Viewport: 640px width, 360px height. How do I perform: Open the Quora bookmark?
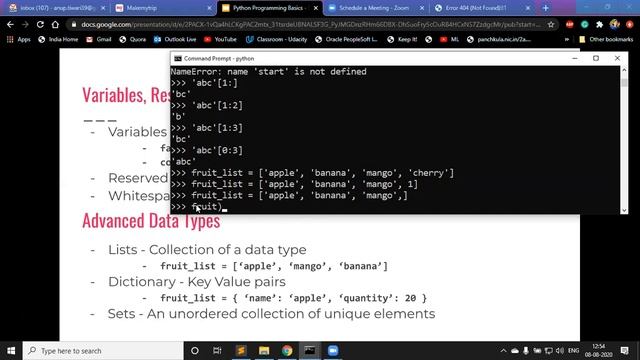[133, 40]
